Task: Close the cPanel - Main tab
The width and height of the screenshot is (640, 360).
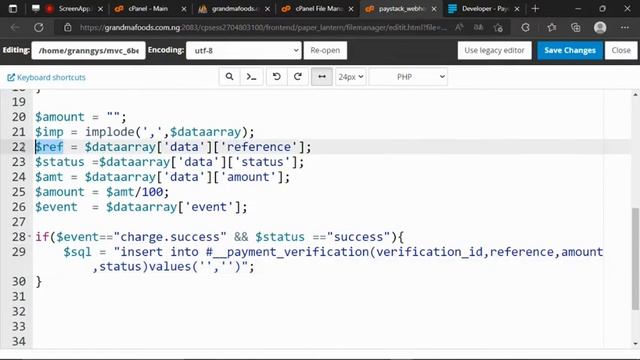Action: (x=184, y=9)
